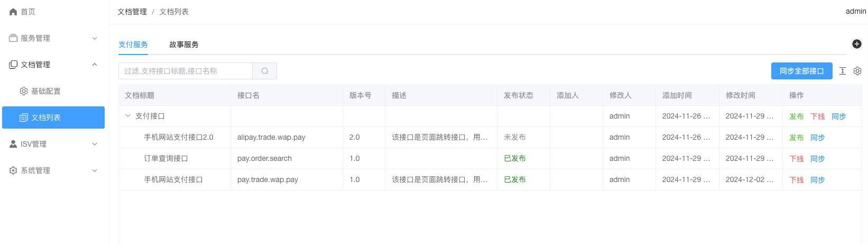Screen dimensions: 868x244
Task: Collapse the 支付接口 tree row
Action: [128, 116]
